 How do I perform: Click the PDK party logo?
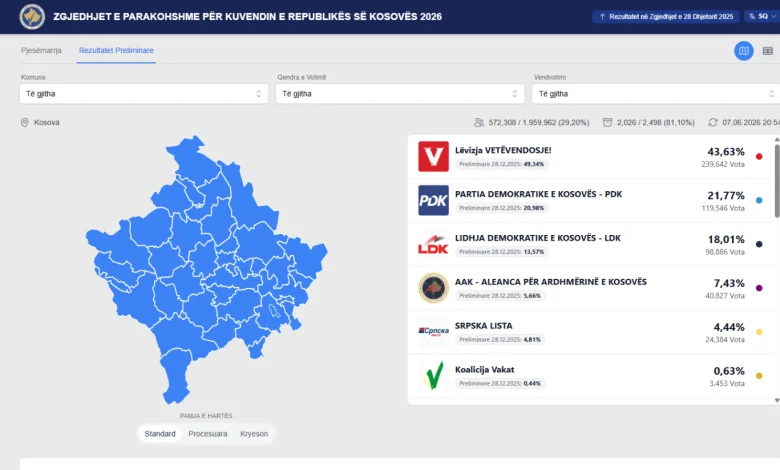coord(433,200)
